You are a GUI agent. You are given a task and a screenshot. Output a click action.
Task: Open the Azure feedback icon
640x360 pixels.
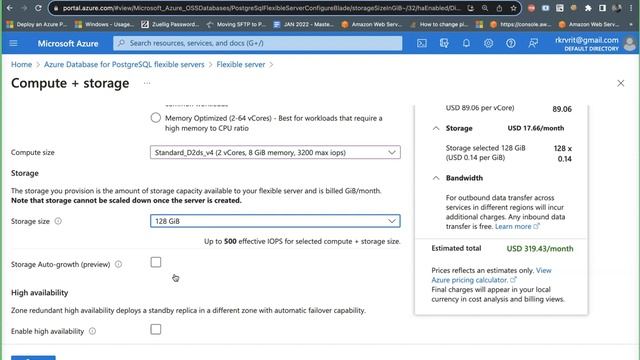[x=533, y=43]
